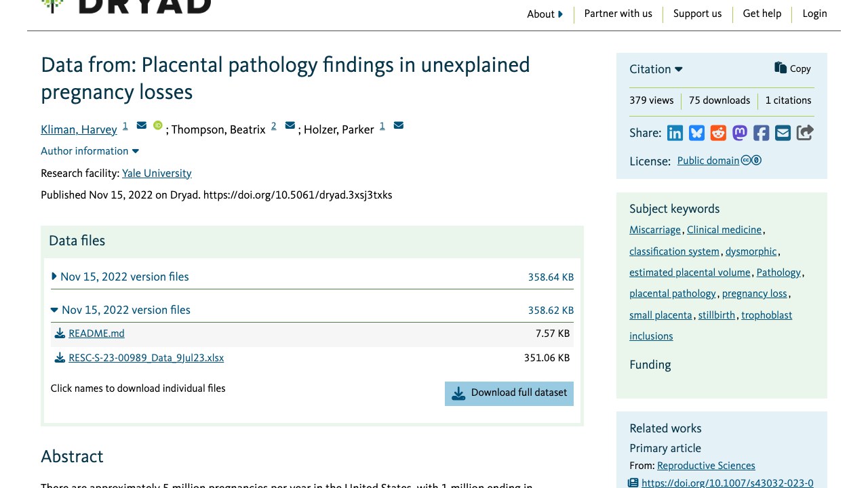This screenshot has width=868, height=488.
Task: Open Clinical medicine keyword link
Action: click(724, 230)
